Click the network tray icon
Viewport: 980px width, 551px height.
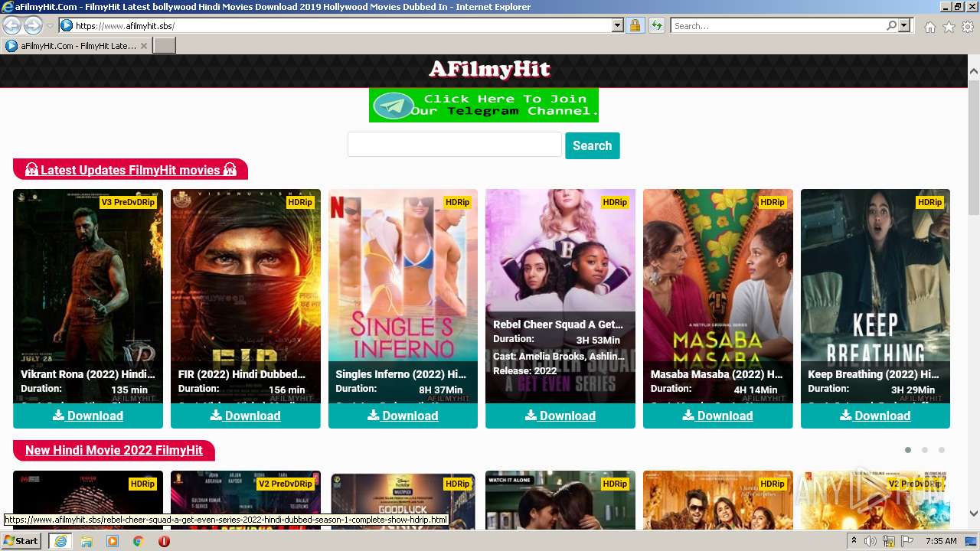click(889, 541)
